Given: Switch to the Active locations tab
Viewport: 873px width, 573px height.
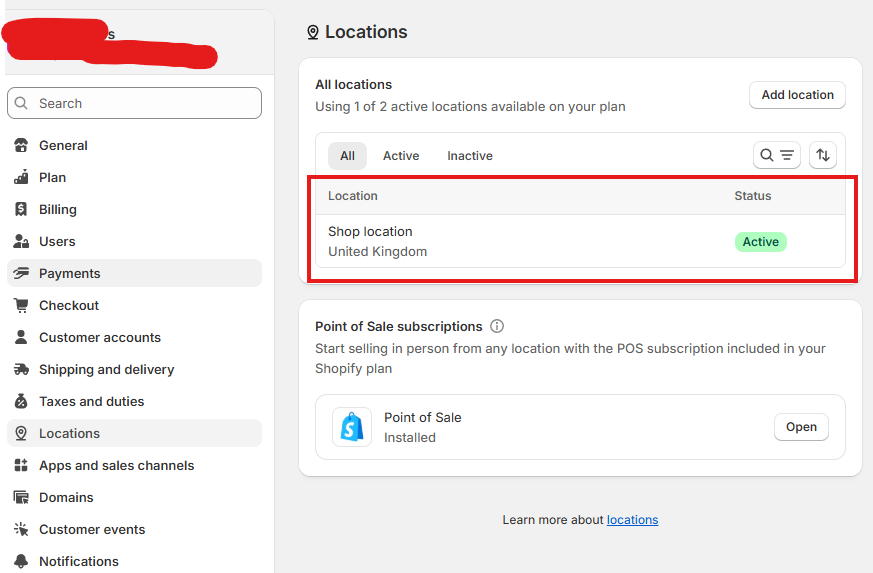Looking at the screenshot, I should tap(401, 156).
